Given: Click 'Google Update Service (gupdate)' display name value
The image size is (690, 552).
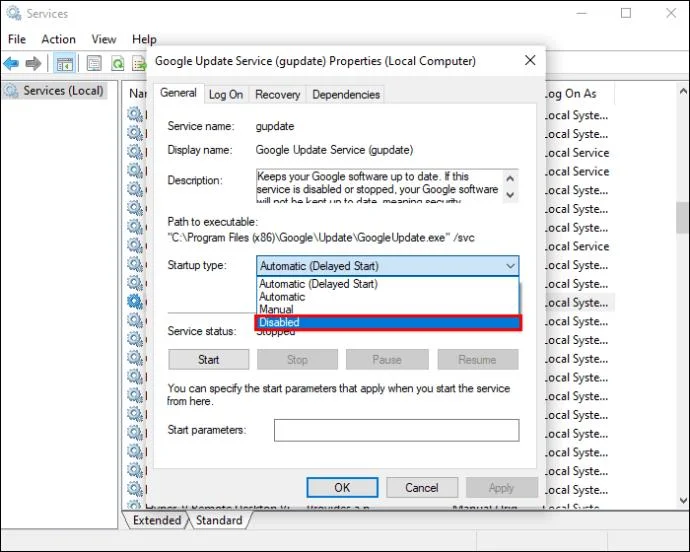Looking at the screenshot, I should [334, 150].
